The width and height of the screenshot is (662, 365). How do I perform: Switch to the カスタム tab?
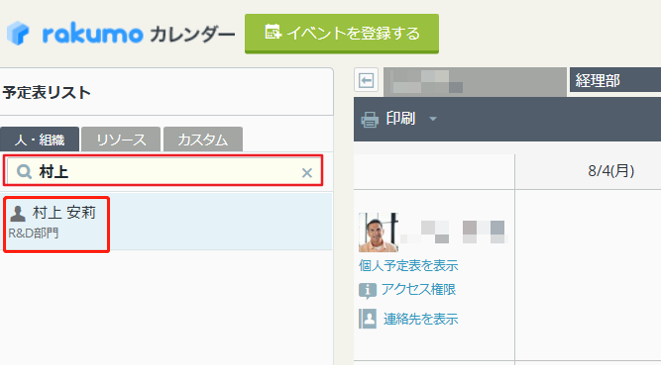203,139
